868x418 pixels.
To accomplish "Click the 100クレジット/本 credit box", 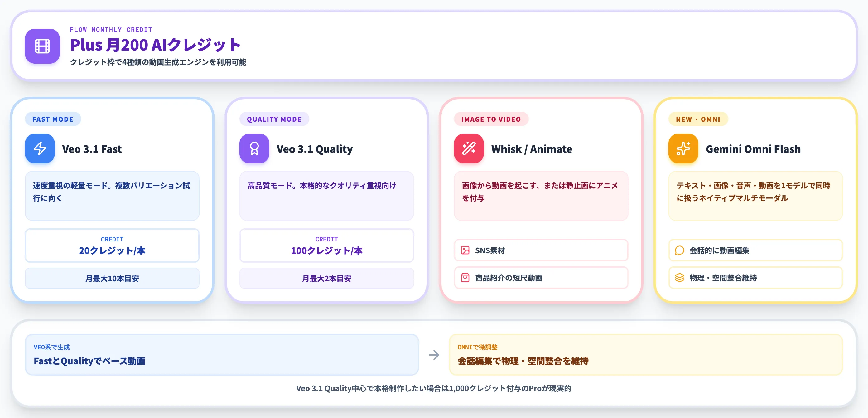I will [326, 245].
